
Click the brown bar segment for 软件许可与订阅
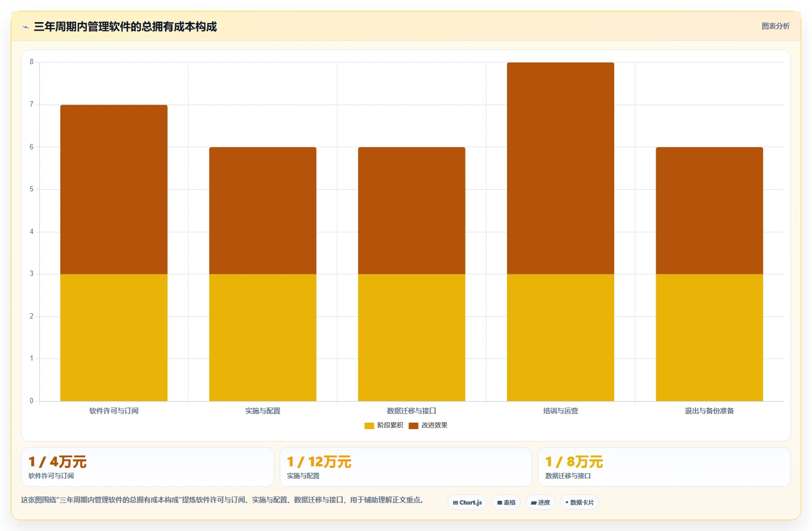click(x=114, y=189)
